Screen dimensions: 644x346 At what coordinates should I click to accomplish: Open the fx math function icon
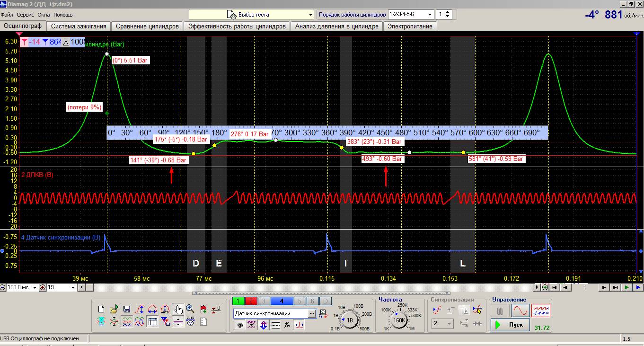[x=287, y=325]
